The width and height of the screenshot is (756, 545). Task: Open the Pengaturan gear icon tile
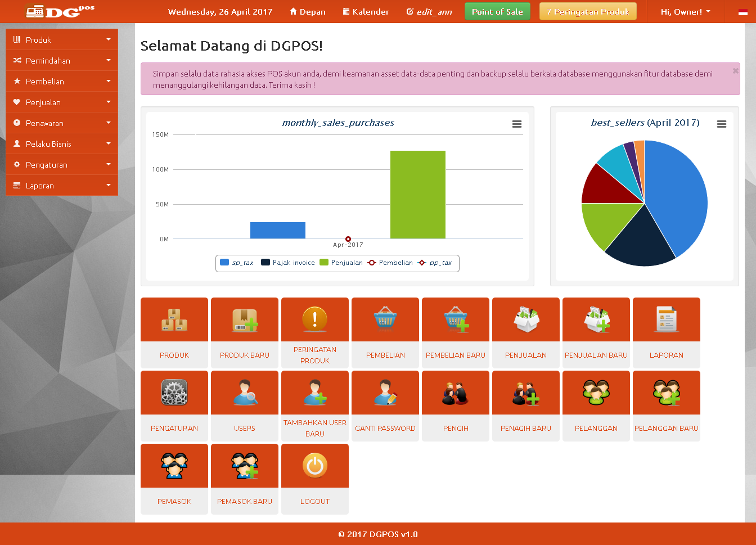tap(174, 393)
